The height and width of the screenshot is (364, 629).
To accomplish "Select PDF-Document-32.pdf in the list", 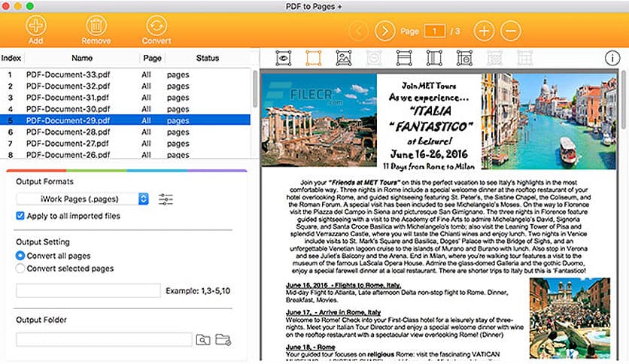I will (x=125, y=86).
